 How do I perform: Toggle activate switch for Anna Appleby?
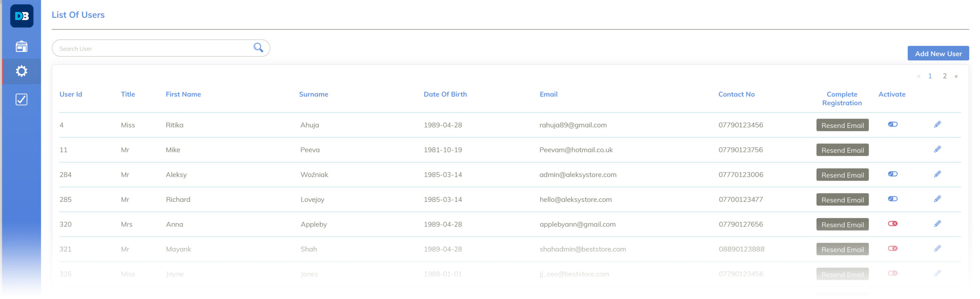tap(892, 224)
